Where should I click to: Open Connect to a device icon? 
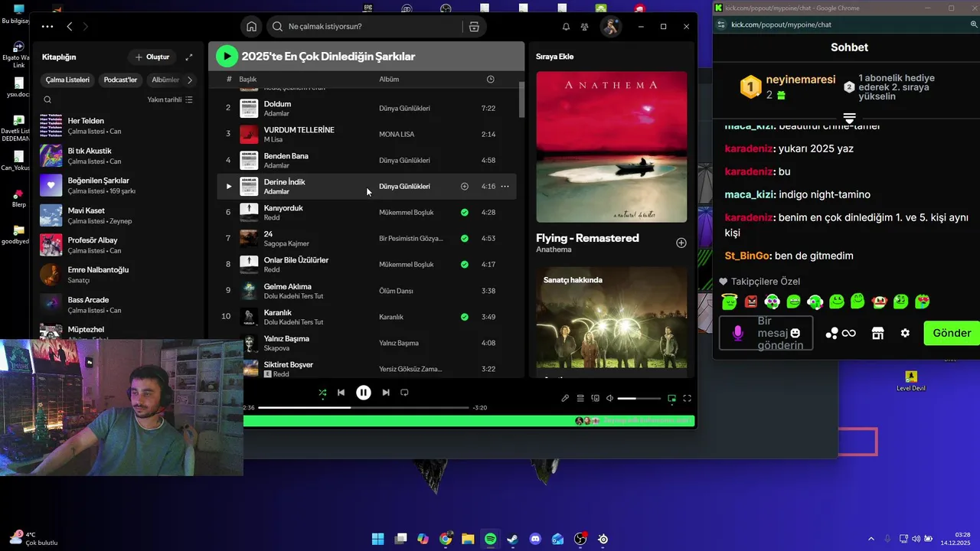click(x=595, y=398)
